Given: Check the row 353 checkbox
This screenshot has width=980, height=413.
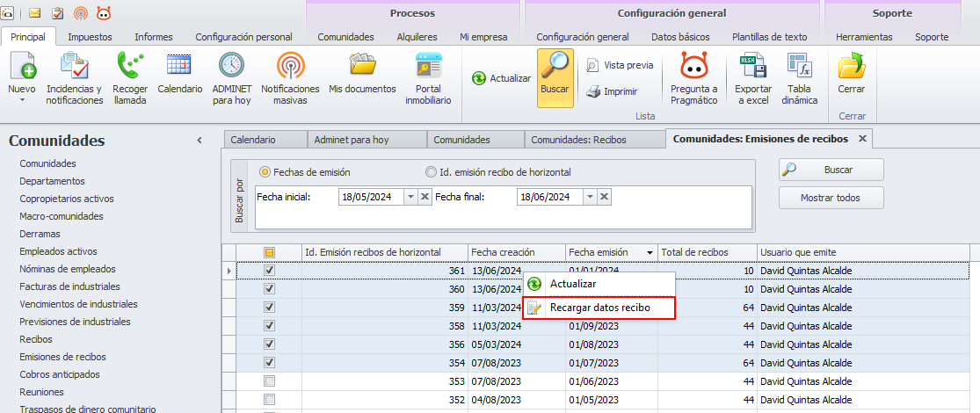Looking at the screenshot, I should pos(270,381).
